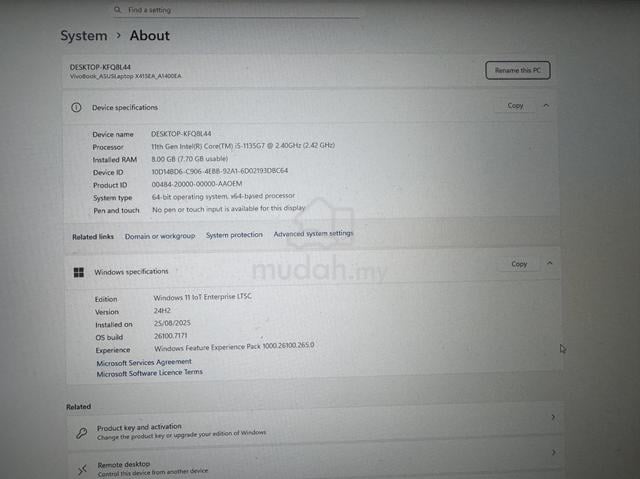Go back to System breadcrumb

[84, 35]
